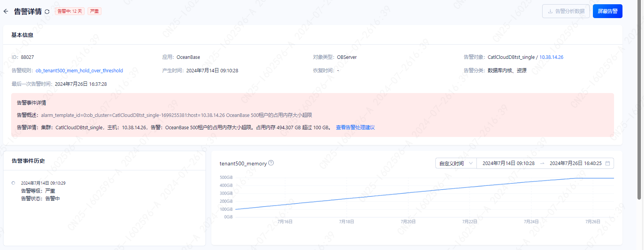Click the 占用内存 494.307 GB 超过 100 GB text
This screenshot has width=644, height=250.
293,127
